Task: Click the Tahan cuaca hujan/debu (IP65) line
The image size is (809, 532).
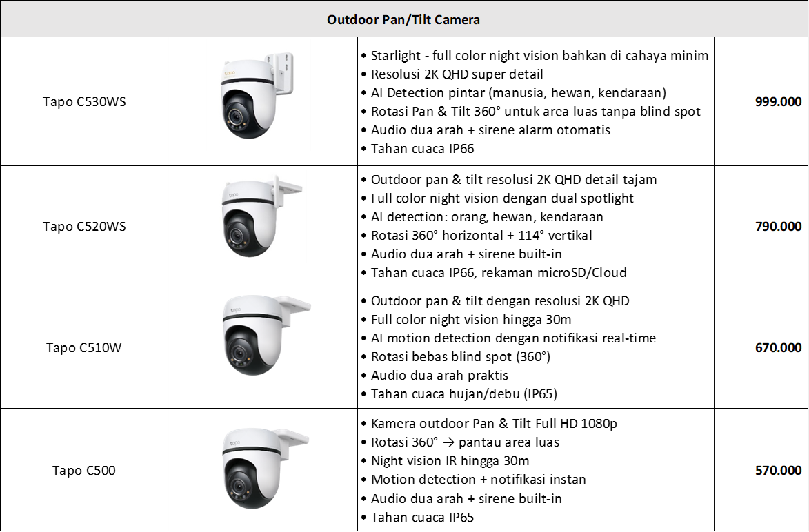Action: 459,394
